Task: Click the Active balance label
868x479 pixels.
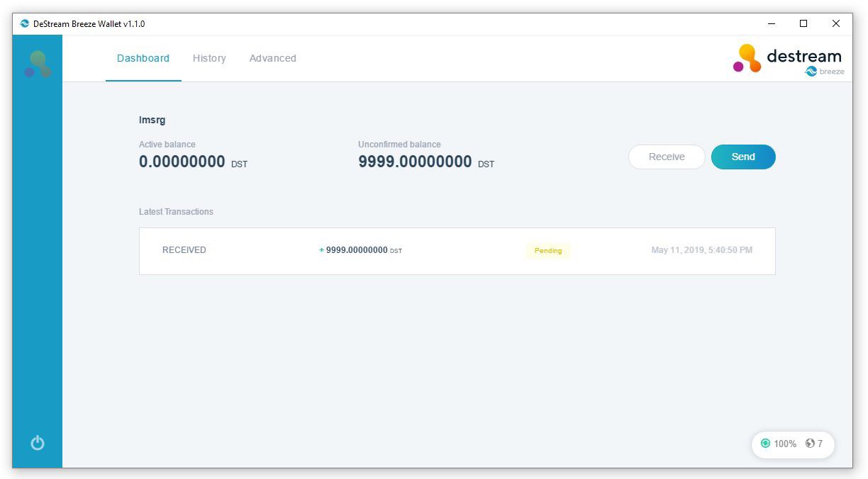Action: click(x=167, y=145)
